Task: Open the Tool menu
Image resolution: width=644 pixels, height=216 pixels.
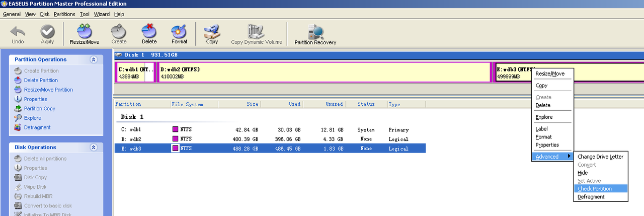Action: pyautogui.click(x=85, y=14)
